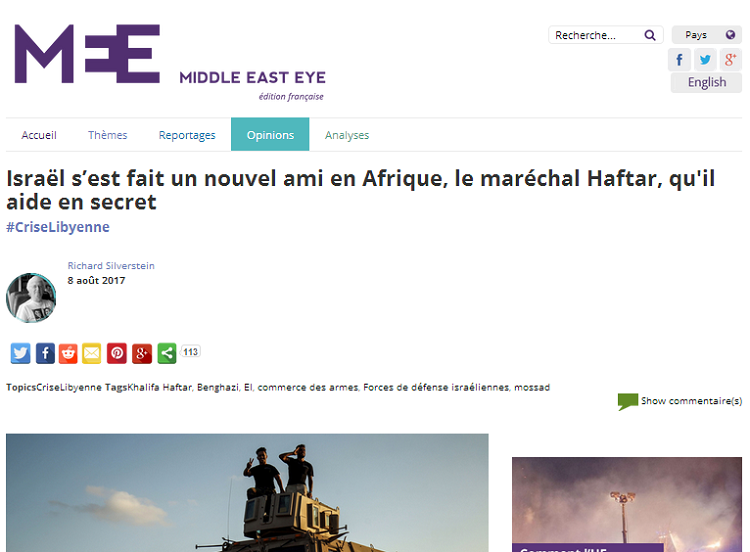750x552 pixels.
Task: Share article via Twitter icon
Action: 20,353
